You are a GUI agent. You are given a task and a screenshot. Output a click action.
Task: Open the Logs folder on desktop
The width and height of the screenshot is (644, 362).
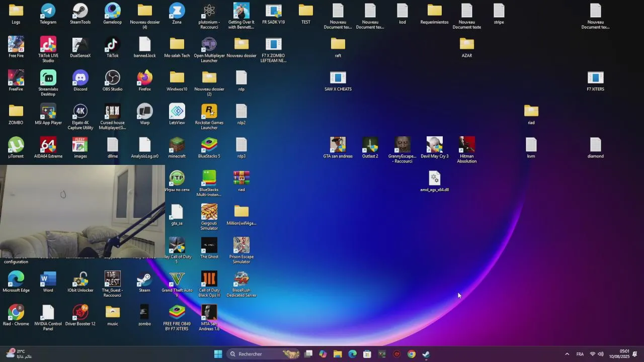(16, 14)
